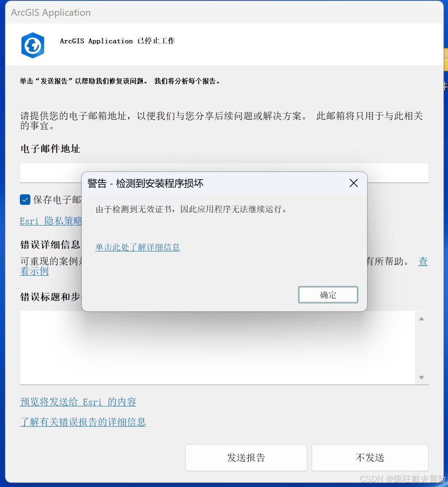Submit with the 发送报告 button
The width and height of the screenshot is (448, 487).
(246, 458)
